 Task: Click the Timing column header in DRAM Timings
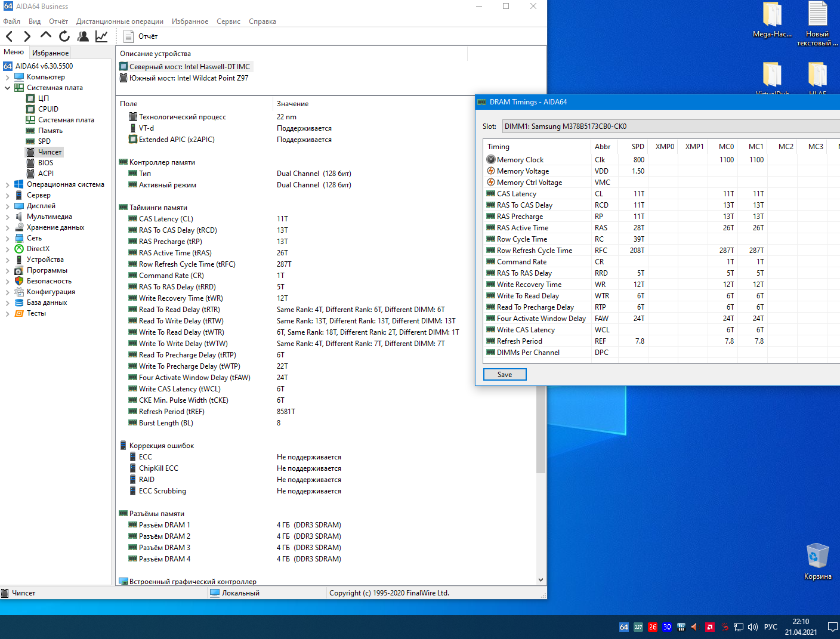(536, 147)
